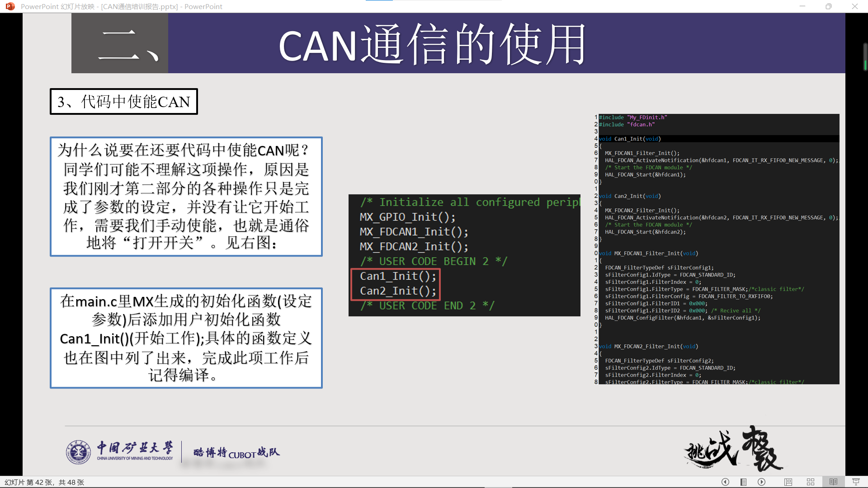
Task: Click the highlighted Can1_Init(); code line
Action: pyautogui.click(x=398, y=276)
